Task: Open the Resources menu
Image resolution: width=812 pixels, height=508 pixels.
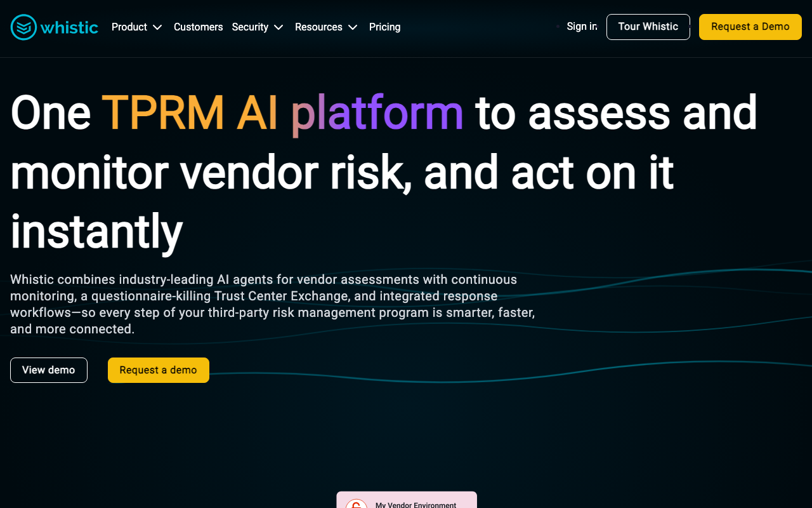Action: click(318, 27)
